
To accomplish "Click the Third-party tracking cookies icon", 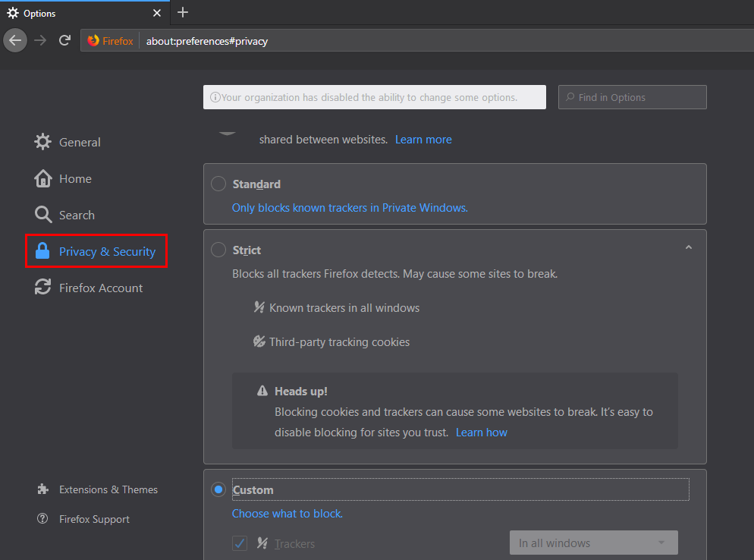I will pos(259,341).
